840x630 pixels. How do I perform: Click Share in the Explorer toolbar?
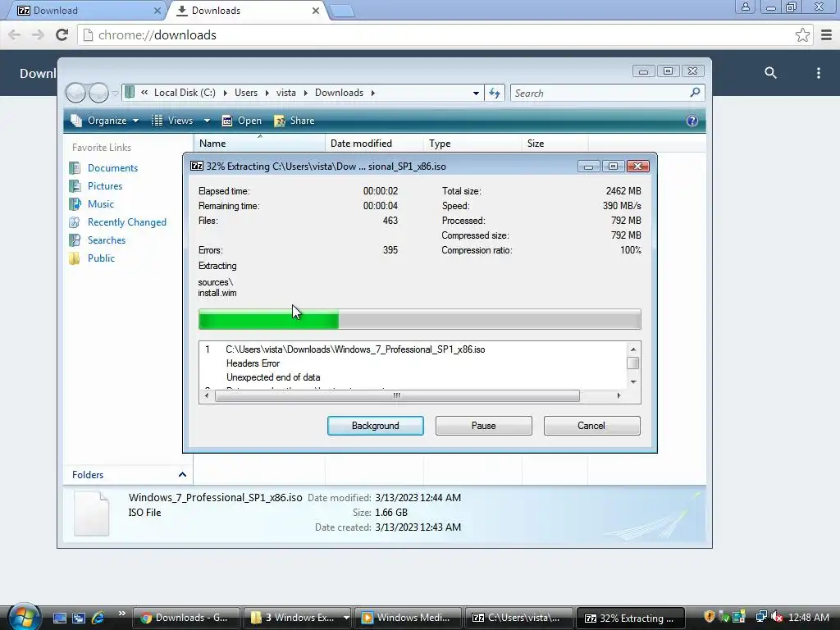[294, 121]
